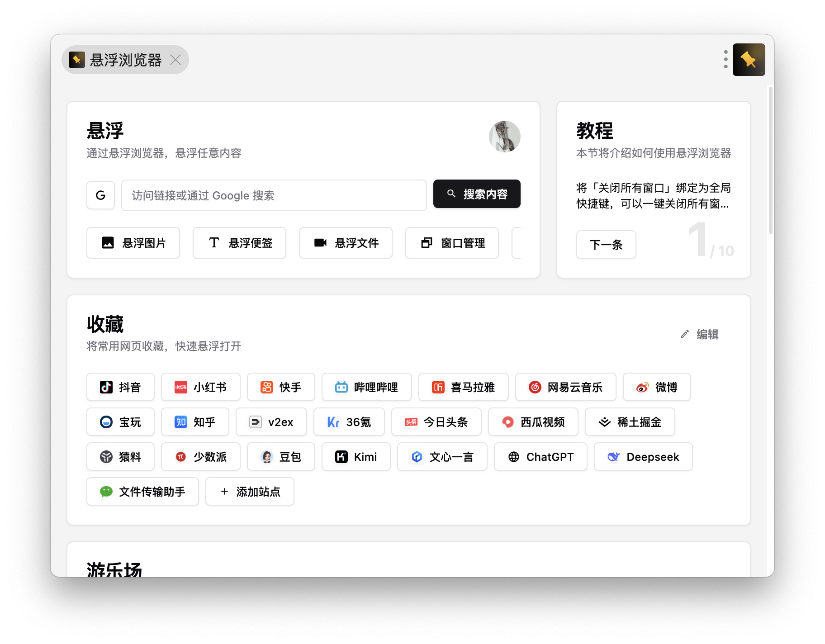
Task: Click the 搜索内容 button
Action: (x=477, y=194)
